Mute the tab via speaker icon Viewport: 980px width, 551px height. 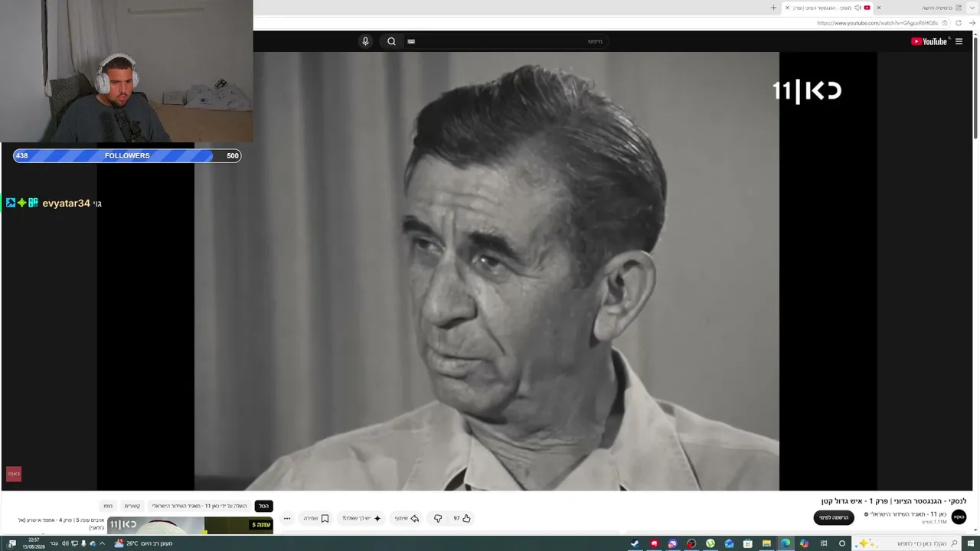857,8
